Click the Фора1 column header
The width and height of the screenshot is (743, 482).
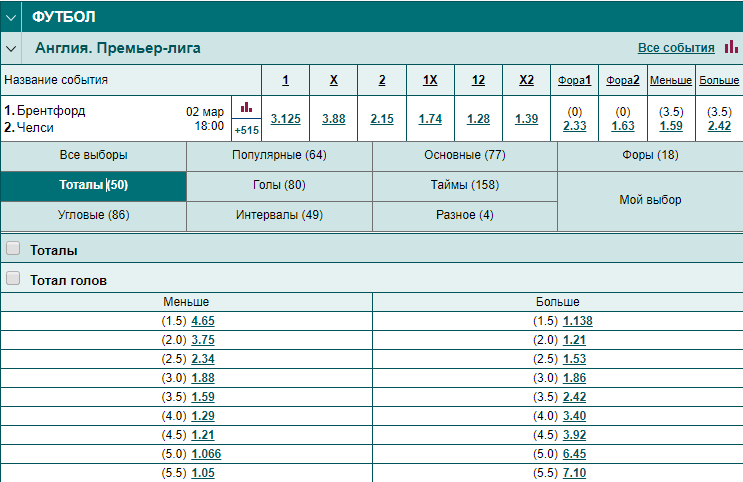[x=574, y=81]
